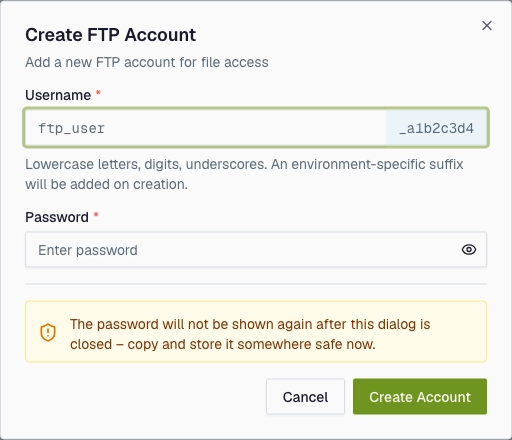Focus the Username input field
This screenshot has width=512, height=440.
(x=205, y=128)
